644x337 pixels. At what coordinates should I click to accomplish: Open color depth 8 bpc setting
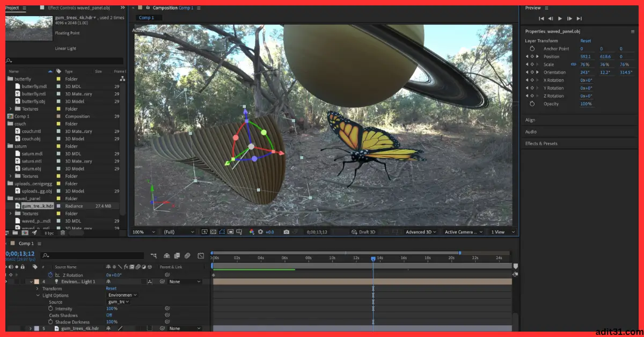pos(49,233)
